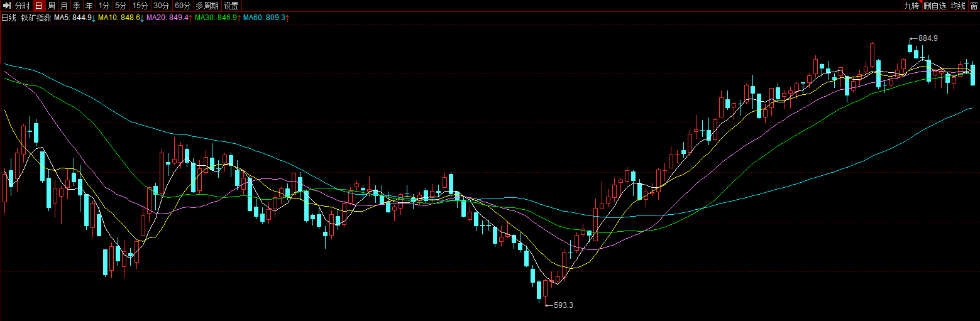This screenshot has height=321, width=980.
Task: Select the 年 yearly period tab
Action: [89, 6]
